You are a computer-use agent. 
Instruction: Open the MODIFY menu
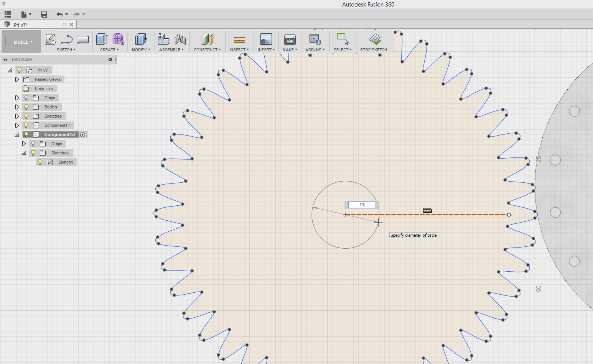[141, 50]
